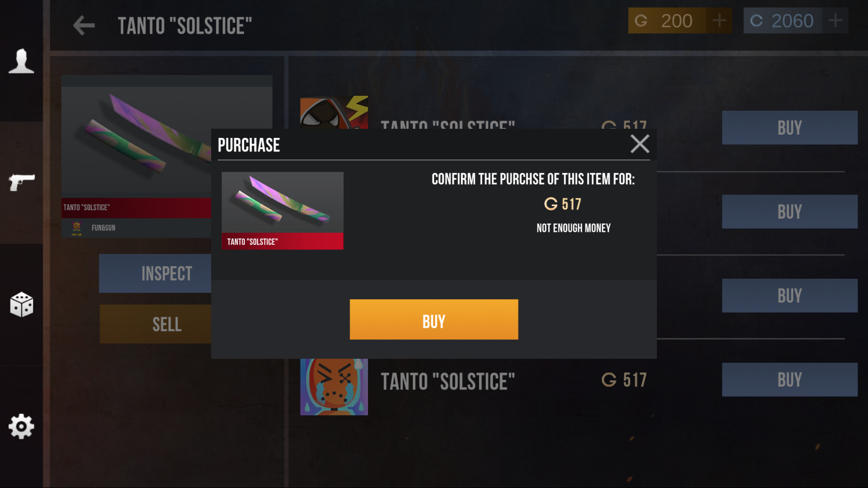Open the profile silhouette tab in sidebar
Image resolution: width=868 pixels, height=488 pixels.
tap(21, 61)
